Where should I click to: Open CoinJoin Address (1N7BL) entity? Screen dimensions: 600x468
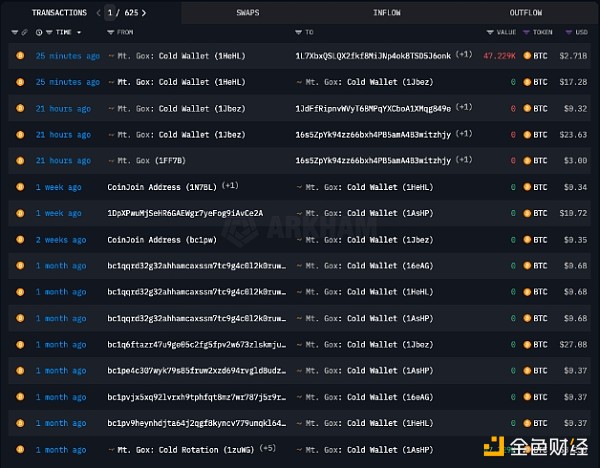[x=162, y=187]
